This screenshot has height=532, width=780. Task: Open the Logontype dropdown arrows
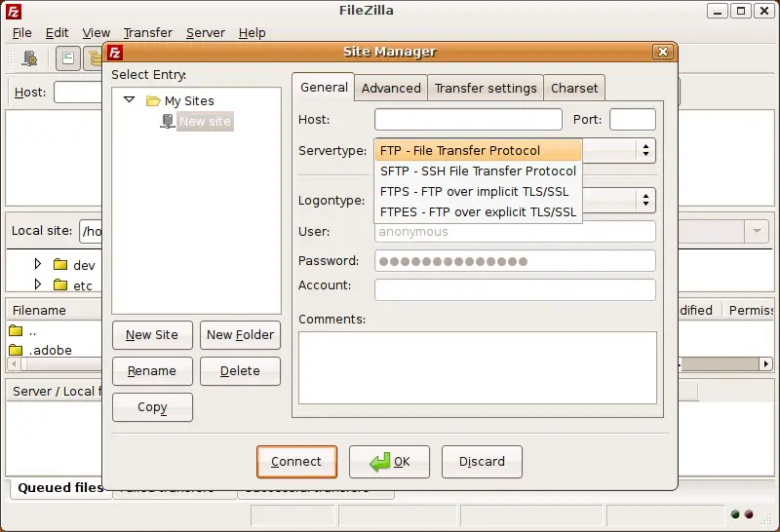(x=645, y=200)
